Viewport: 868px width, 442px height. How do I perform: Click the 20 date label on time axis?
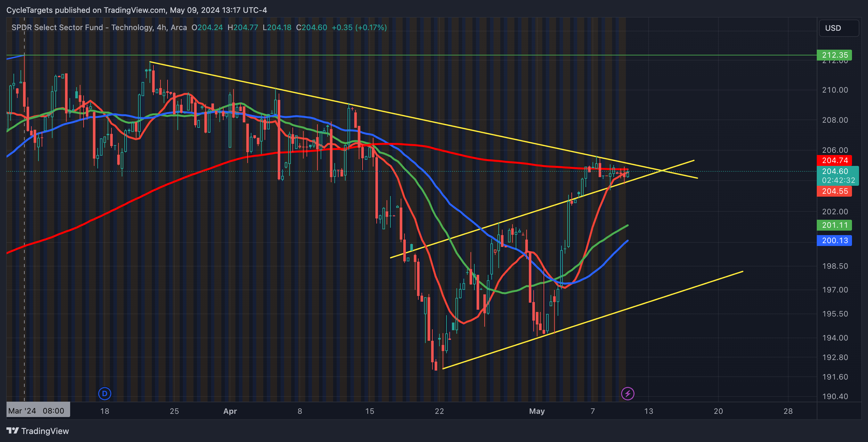(x=718, y=411)
